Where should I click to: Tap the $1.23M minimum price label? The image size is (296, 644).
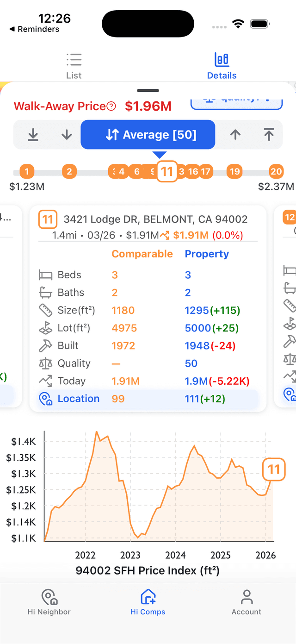(x=27, y=187)
